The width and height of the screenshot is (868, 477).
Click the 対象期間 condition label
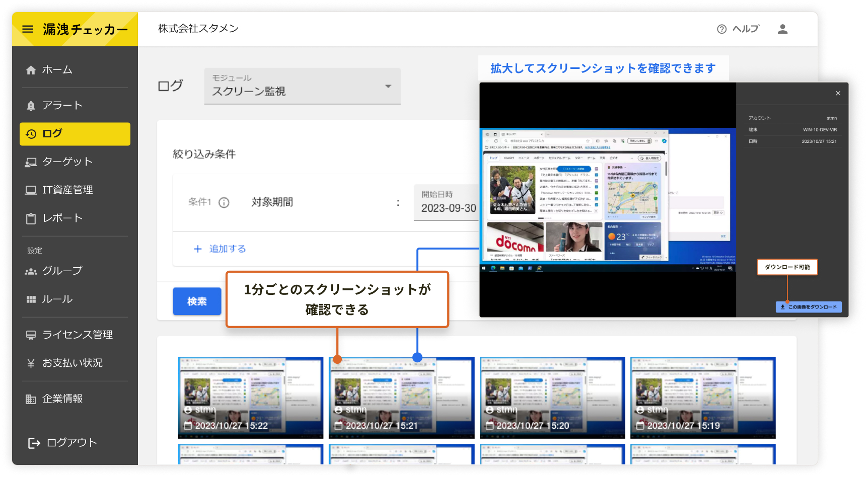point(272,202)
